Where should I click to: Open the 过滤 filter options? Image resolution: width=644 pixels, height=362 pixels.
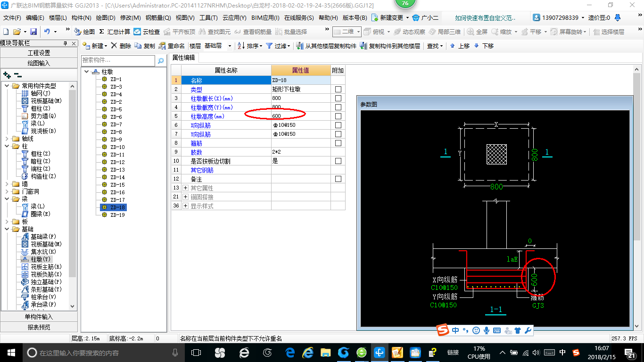(x=278, y=46)
